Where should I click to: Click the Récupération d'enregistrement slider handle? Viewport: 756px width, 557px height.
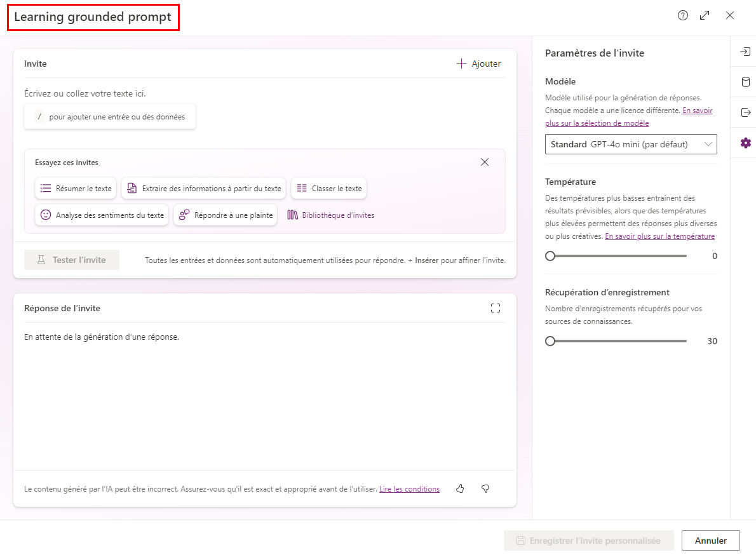click(x=550, y=341)
